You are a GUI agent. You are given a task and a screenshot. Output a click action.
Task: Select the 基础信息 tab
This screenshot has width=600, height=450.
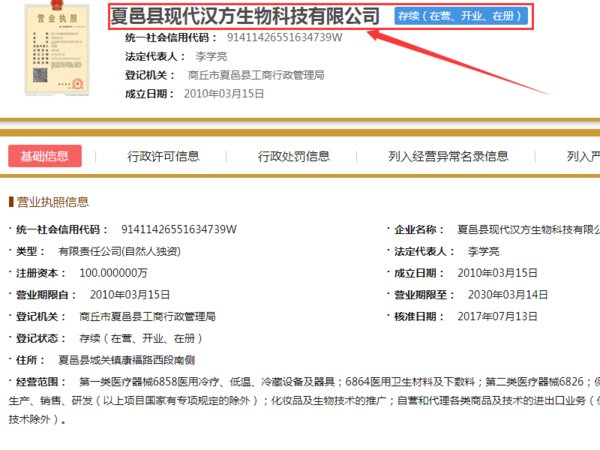45,156
